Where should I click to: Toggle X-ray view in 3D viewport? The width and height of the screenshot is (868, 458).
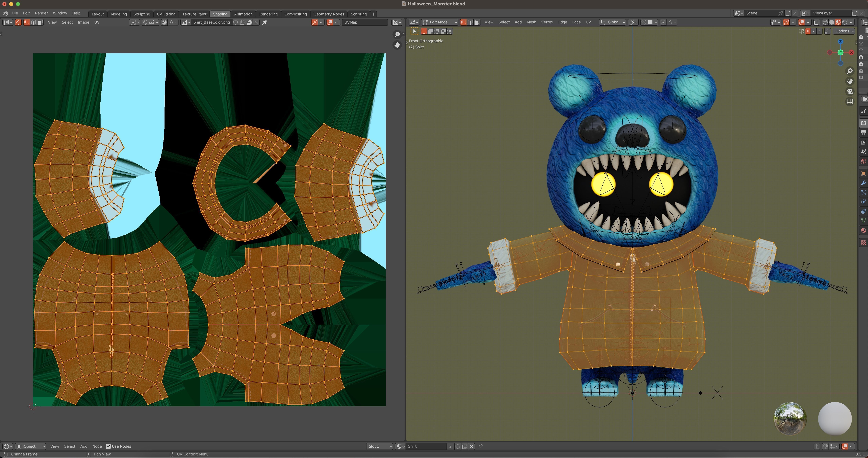pyautogui.click(x=816, y=22)
